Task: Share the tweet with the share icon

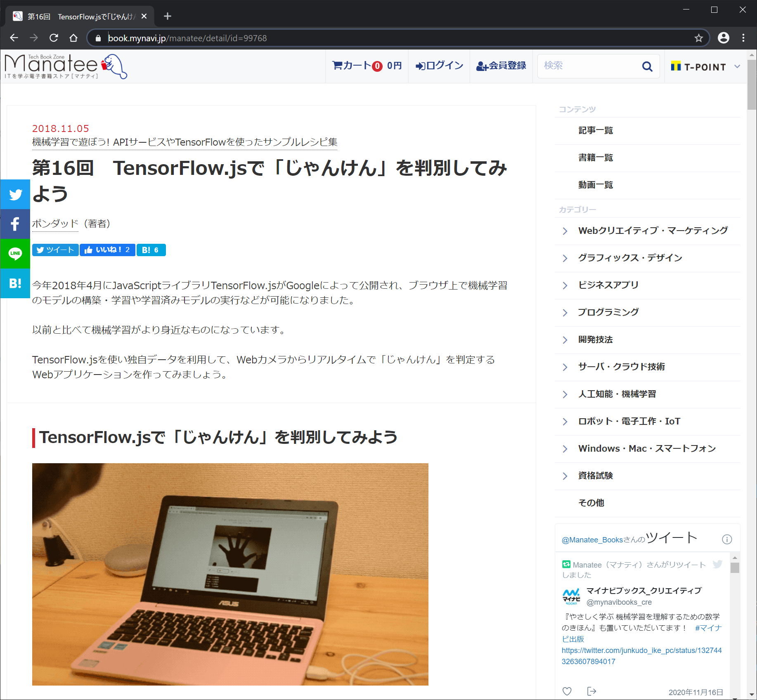Action: [x=591, y=691]
